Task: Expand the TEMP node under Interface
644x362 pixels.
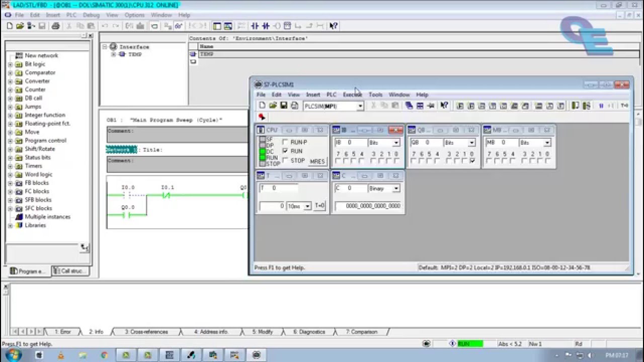Action: 113,54
